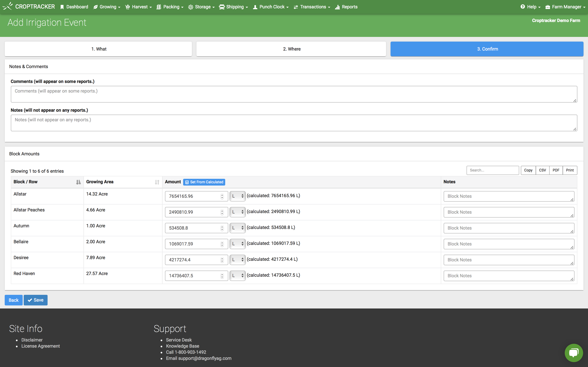Image resolution: width=588 pixels, height=367 pixels.
Task: Click the Croptracker logo icon
Action: 7,7
